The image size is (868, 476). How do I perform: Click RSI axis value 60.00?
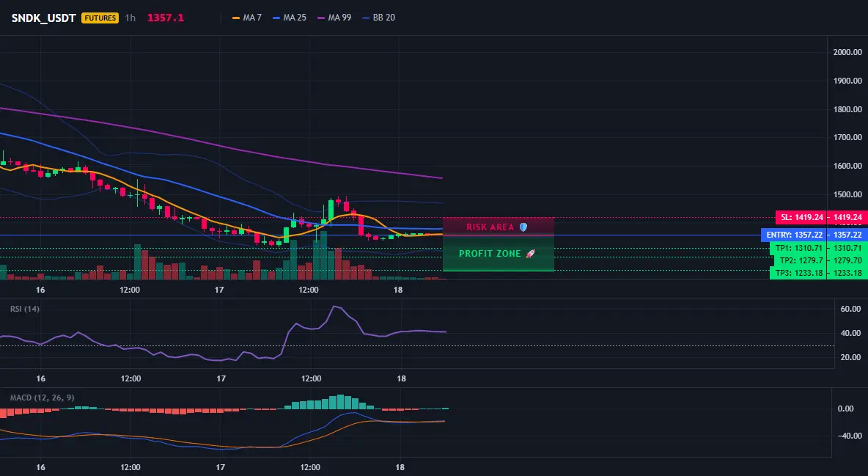[x=850, y=309]
